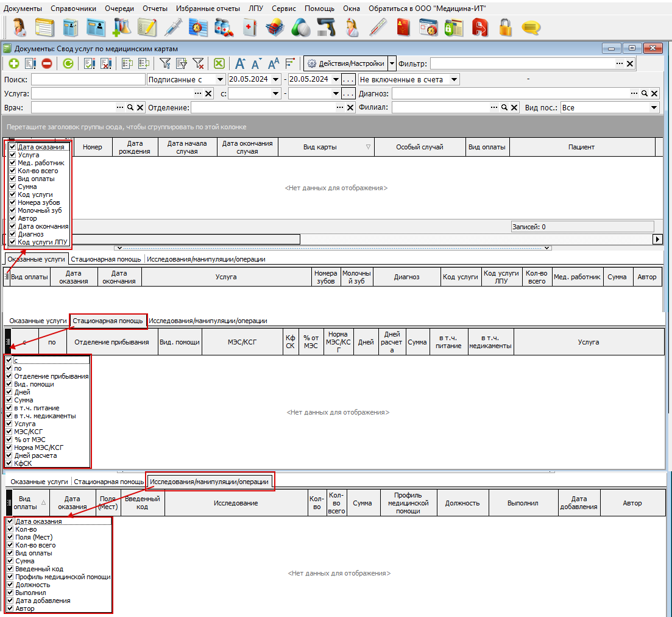Open the 'Справочники' menu
Image resolution: width=672 pixels, height=617 pixels.
pos(73,9)
